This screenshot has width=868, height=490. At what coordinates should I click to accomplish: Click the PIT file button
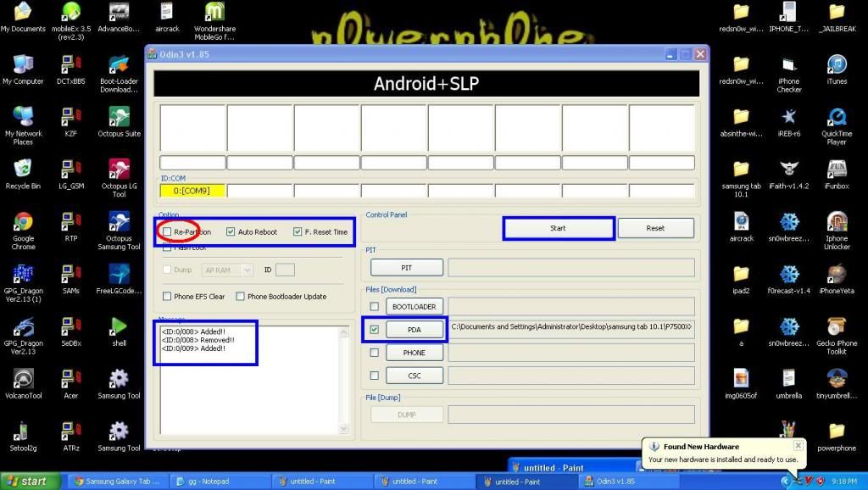[x=406, y=267]
